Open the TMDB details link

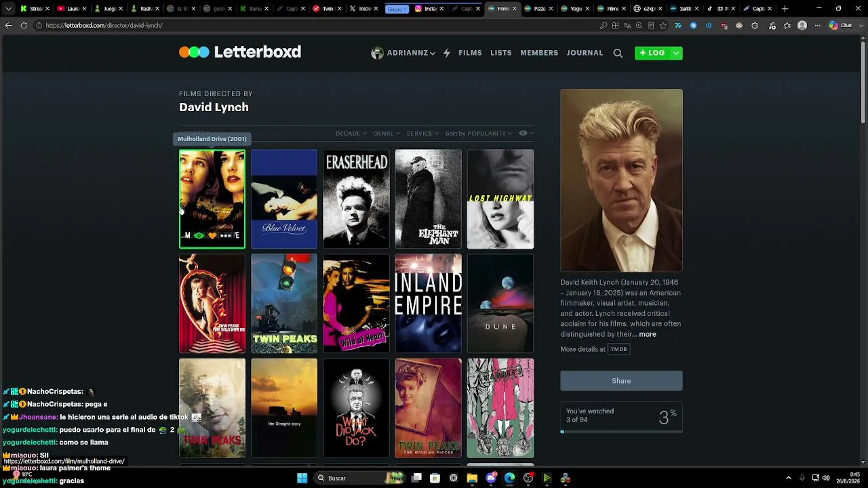(618, 349)
